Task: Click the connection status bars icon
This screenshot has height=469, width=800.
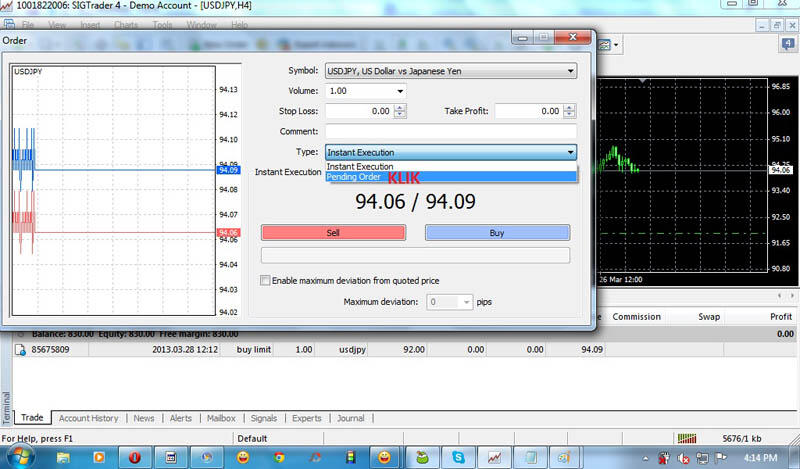Action: 687,438
